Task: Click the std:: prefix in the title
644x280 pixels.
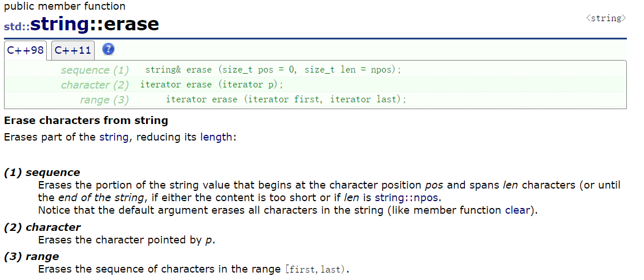Action: [x=17, y=27]
